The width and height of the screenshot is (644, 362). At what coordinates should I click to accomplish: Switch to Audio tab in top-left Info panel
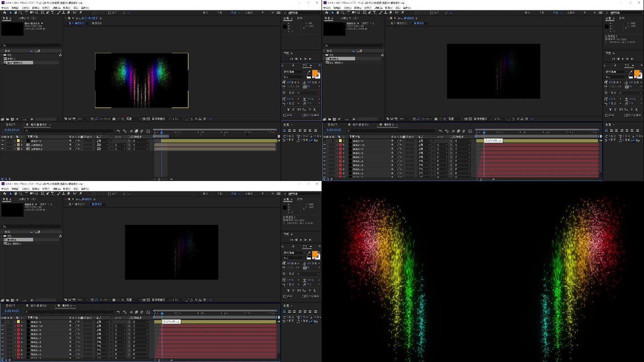pyautogui.click(x=301, y=18)
